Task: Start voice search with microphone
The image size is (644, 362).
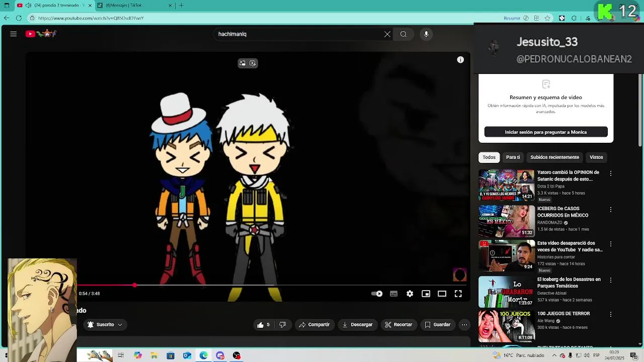Action: [x=426, y=34]
